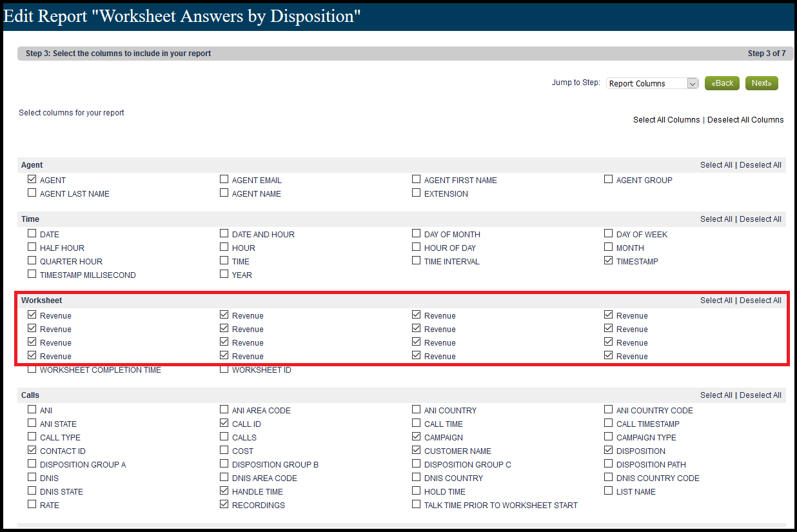The height and width of the screenshot is (532, 797).
Task: Check the YEAR checkbox
Action: (224, 274)
